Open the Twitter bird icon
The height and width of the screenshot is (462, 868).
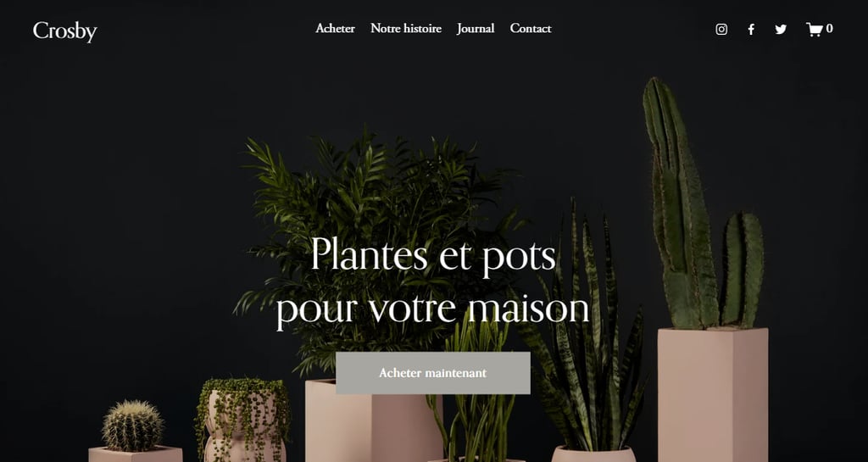point(781,30)
